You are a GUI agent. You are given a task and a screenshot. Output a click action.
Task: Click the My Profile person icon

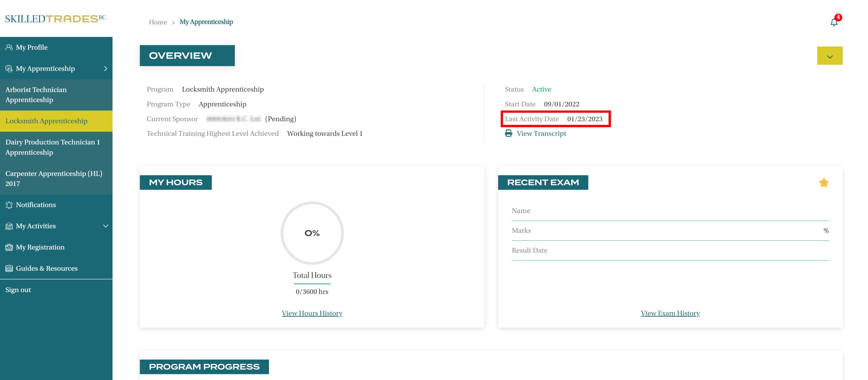[x=9, y=47]
